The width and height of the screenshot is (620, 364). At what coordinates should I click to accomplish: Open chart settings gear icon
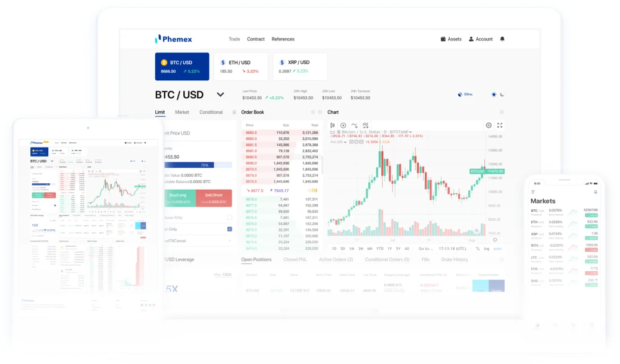tap(489, 125)
